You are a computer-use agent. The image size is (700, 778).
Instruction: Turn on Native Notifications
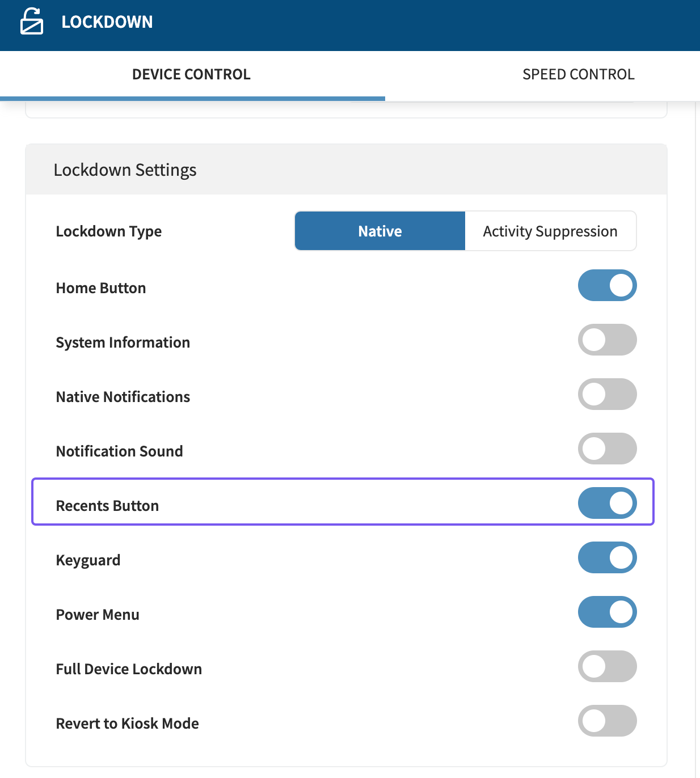point(607,394)
